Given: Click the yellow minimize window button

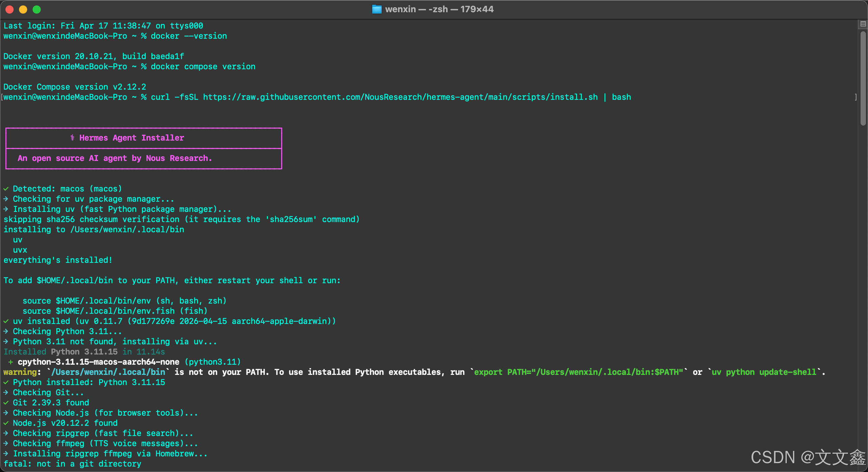Looking at the screenshot, I should pyautogui.click(x=23, y=10).
